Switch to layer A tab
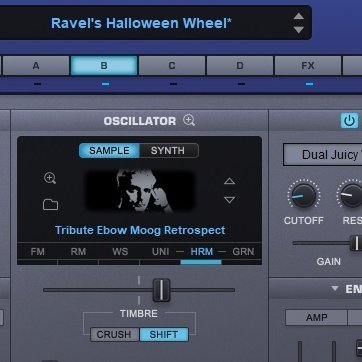The image size is (362, 362). pos(36,66)
